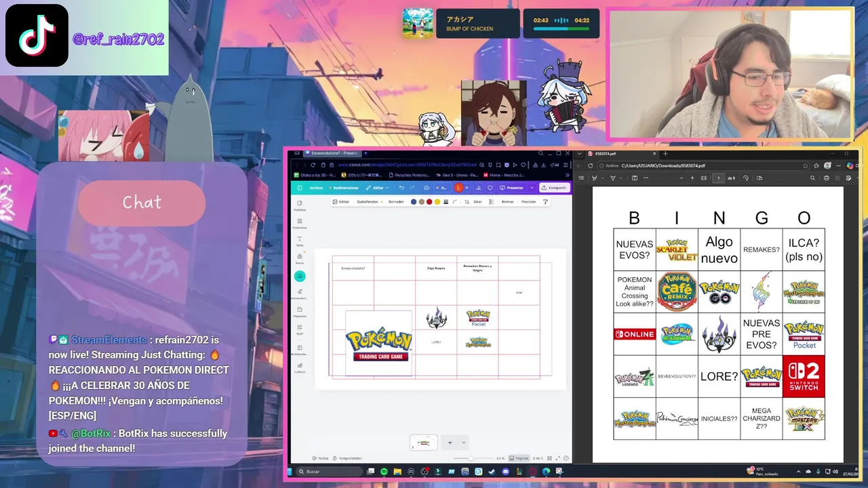Screen dimensions: 868x488
Task: Reload the Canva browser page
Action: [313, 165]
